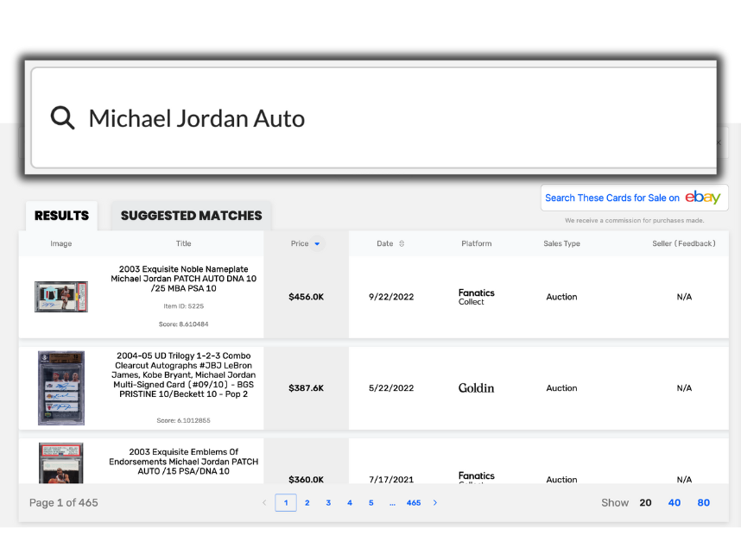Go to page 3

coord(328,502)
